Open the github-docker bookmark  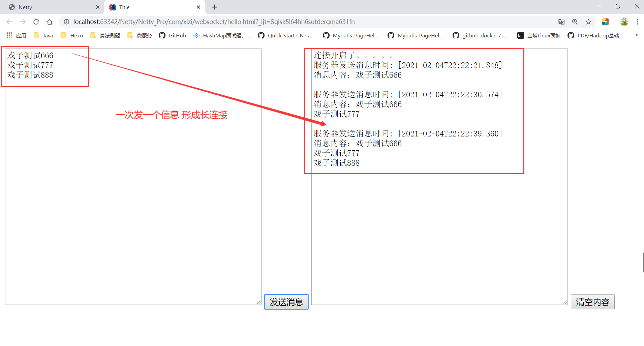[x=481, y=35]
